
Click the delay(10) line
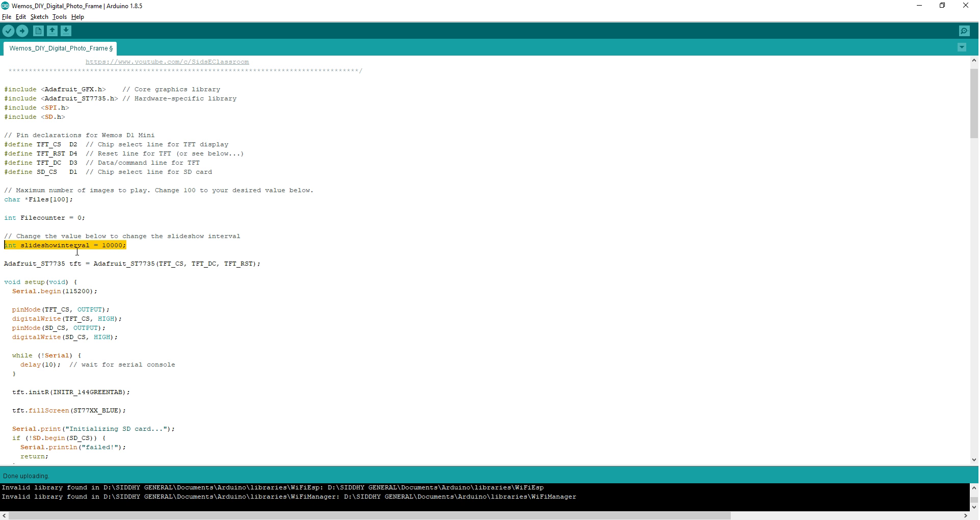(x=98, y=365)
